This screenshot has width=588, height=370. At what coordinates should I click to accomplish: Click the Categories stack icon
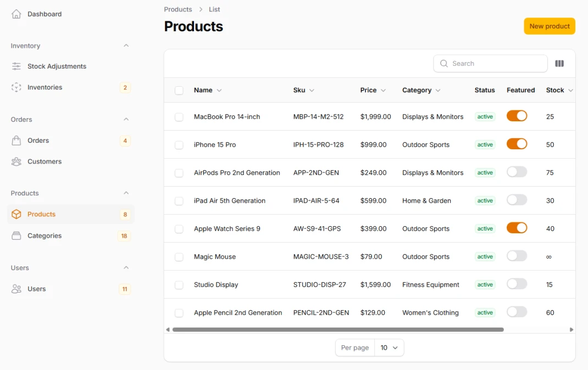pyautogui.click(x=16, y=236)
